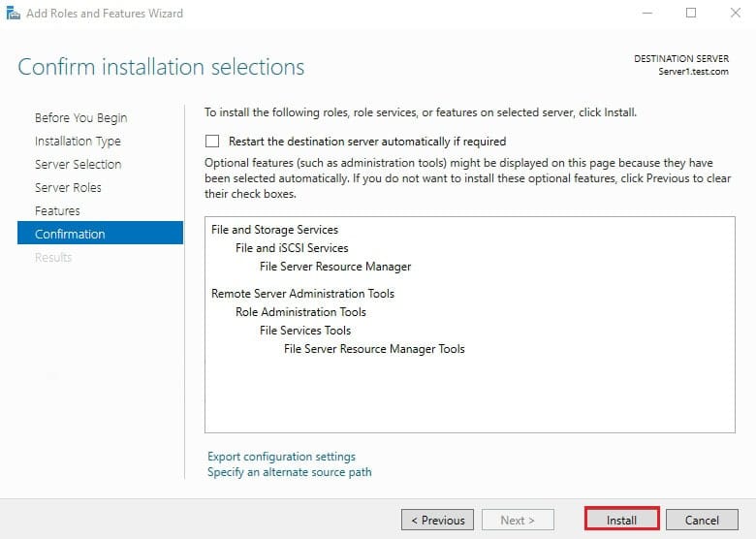The height and width of the screenshot is (539, 756).
Task: Click Server1.test.com destination server name
Action: [x=693, y=72]
